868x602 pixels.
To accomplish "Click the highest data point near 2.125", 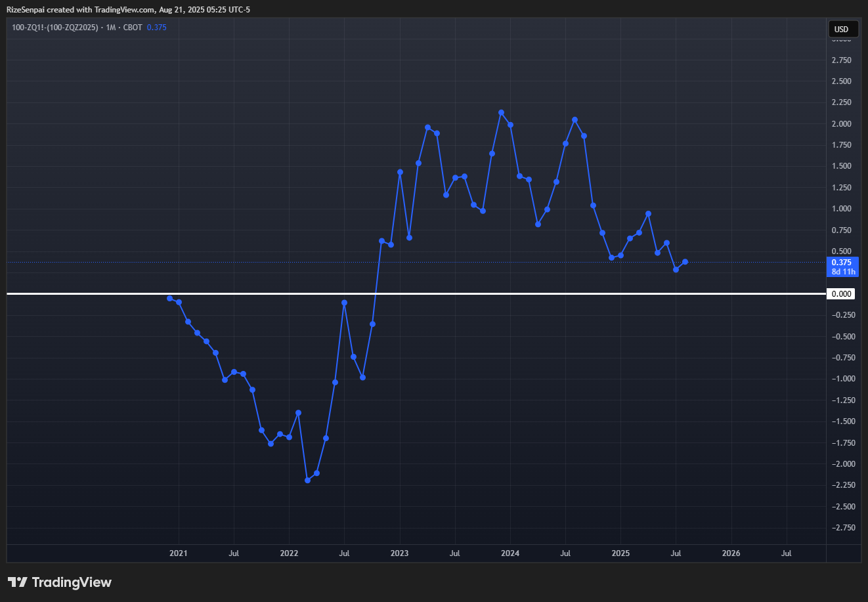I will click(501, 112).
